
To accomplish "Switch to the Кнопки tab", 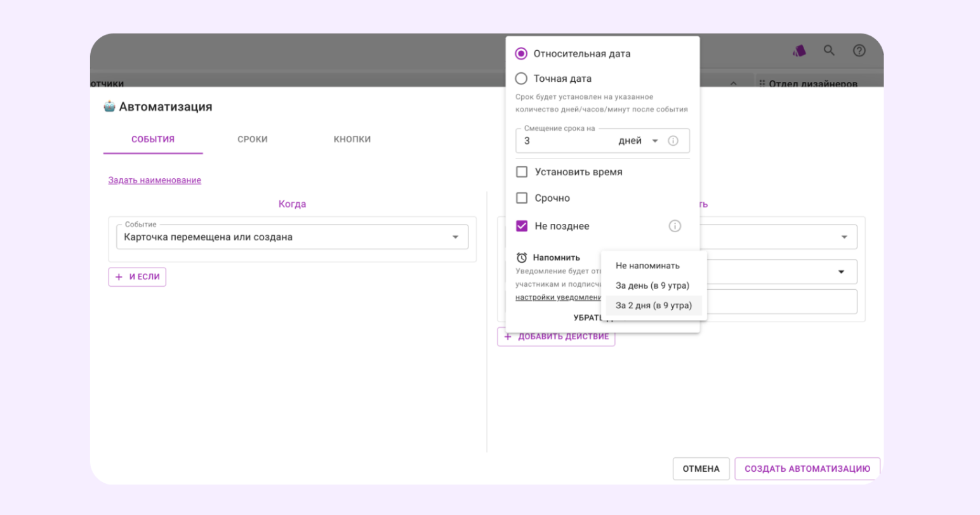I will click(352, 139).
